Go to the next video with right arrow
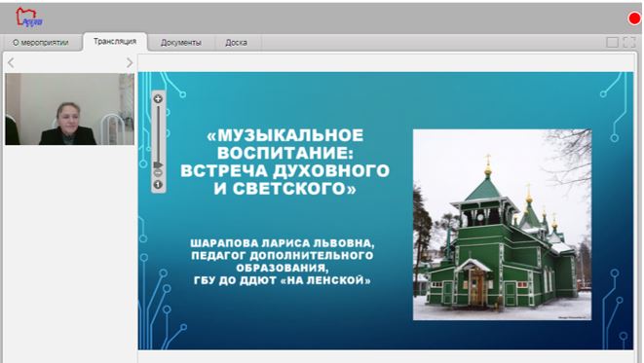Image resolution: width=644 pixels, height=363 pixels. [130, 62]
